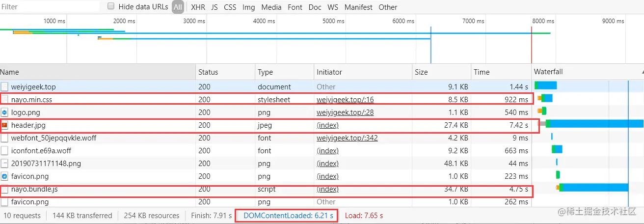Sort by the Status column header

pos(225,72)
